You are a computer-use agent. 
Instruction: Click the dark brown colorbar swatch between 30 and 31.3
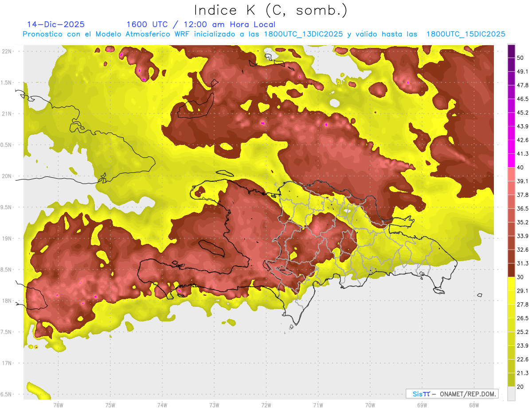coord(511,270)
